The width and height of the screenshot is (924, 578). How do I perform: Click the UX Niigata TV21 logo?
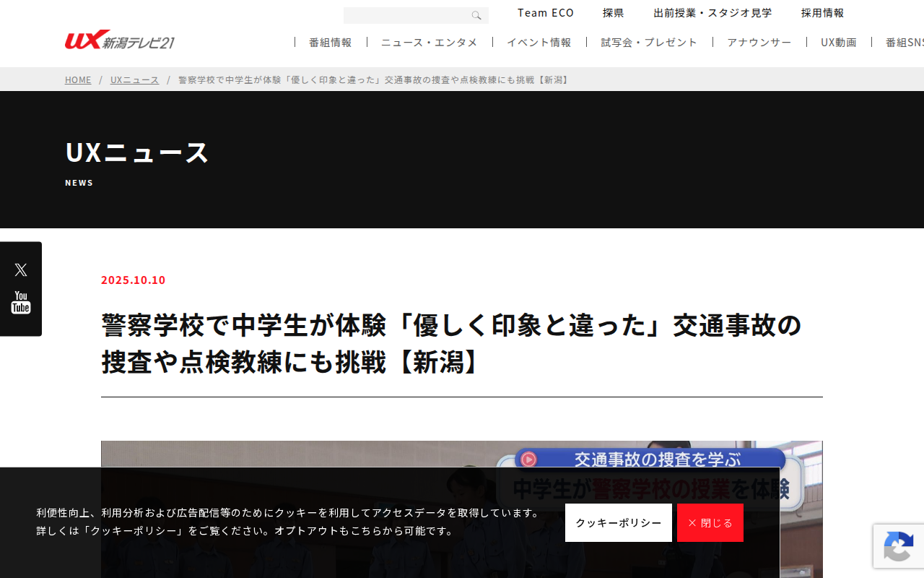coord(120,40)
